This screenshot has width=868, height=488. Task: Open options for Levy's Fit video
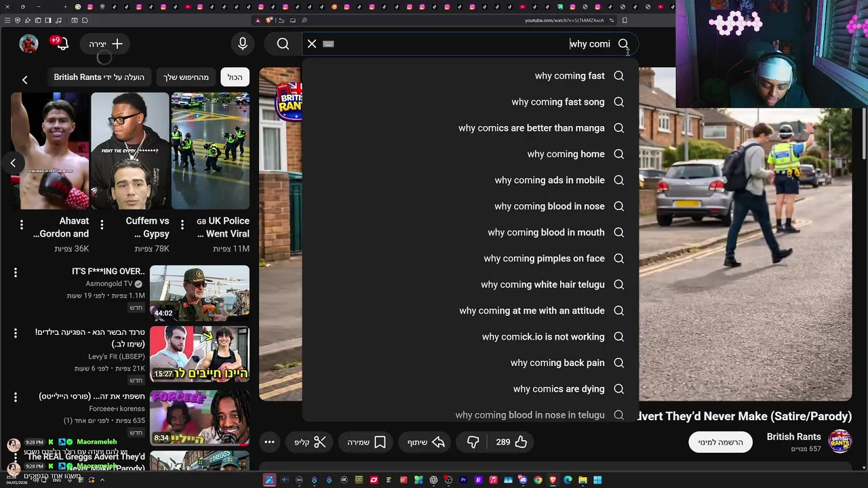(x=16, y=333)
